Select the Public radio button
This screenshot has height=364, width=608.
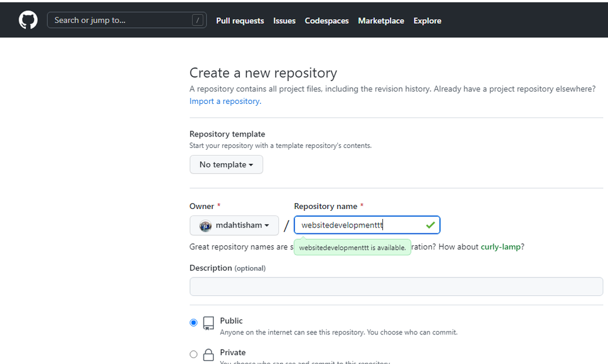tap(194, 322)
